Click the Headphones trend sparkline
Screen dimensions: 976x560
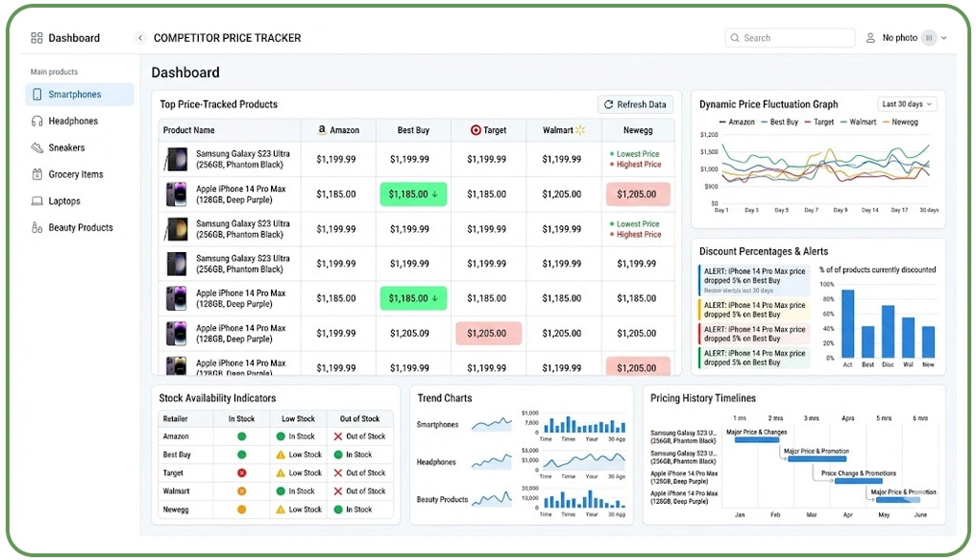[x=492, y=462]
